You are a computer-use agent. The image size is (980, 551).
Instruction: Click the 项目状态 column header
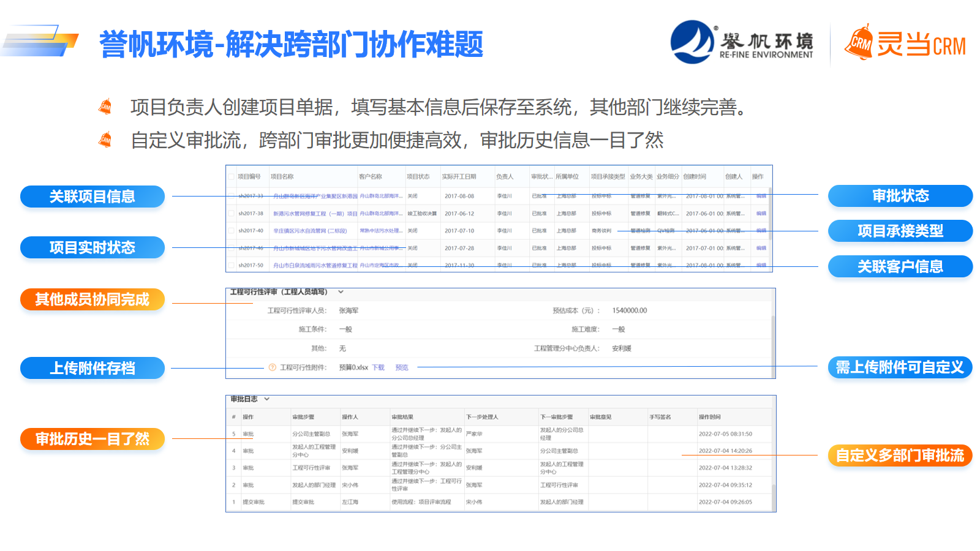418,177
